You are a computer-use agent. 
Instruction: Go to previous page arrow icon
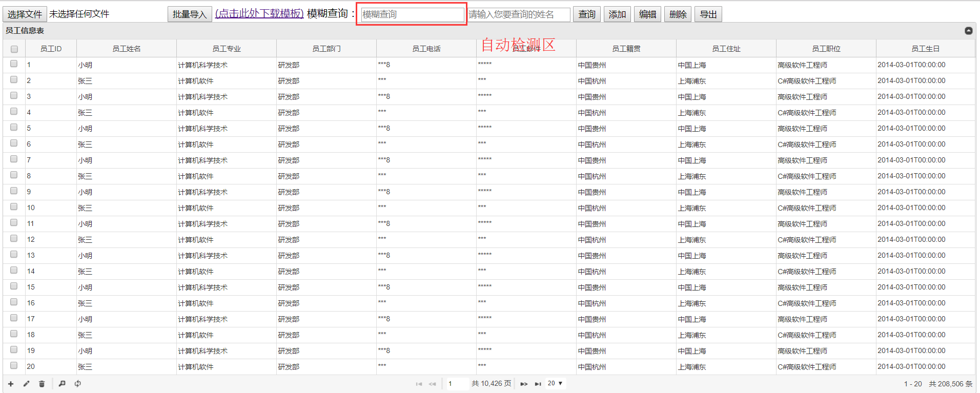tap(433, 384)
